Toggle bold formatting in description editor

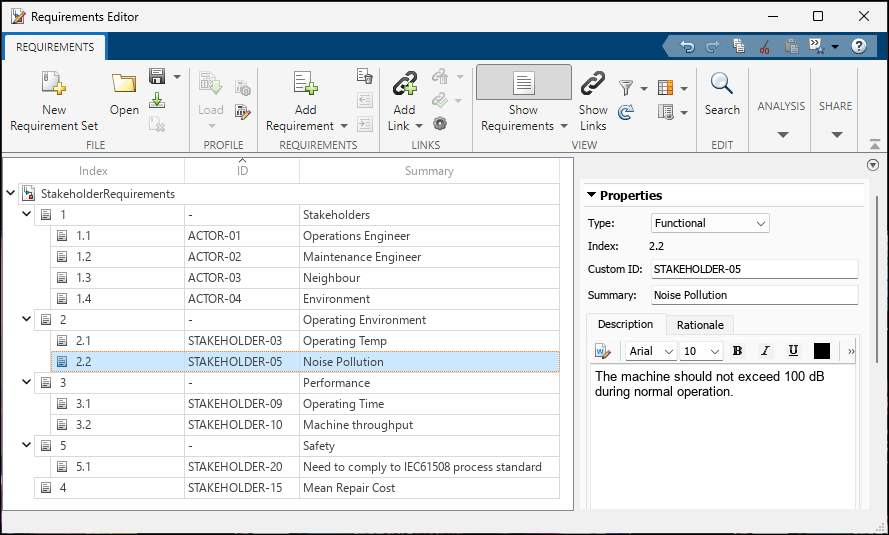click(x=738, y=351)
